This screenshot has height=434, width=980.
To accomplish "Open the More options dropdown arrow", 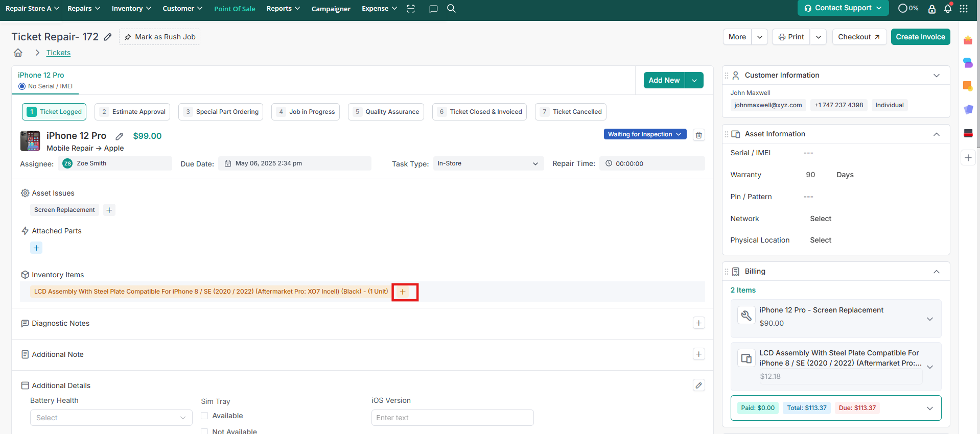I will click(x=760, y=37).
